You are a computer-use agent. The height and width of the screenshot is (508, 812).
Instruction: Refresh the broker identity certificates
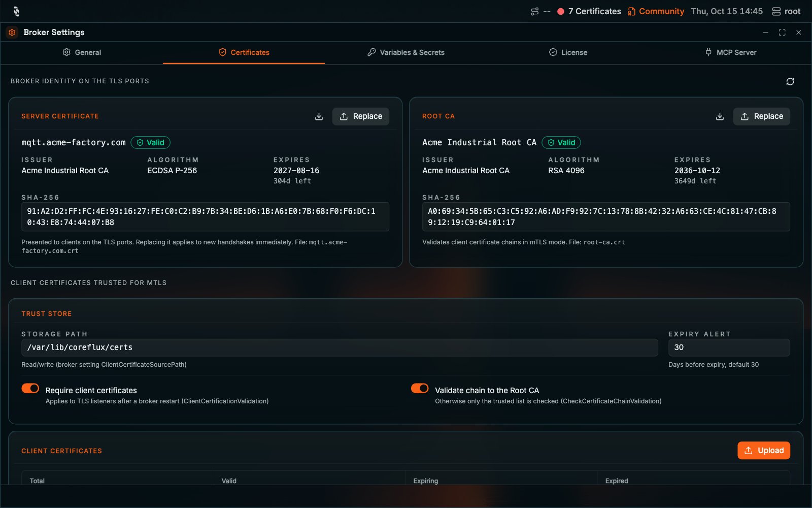(x=790, y=81)
